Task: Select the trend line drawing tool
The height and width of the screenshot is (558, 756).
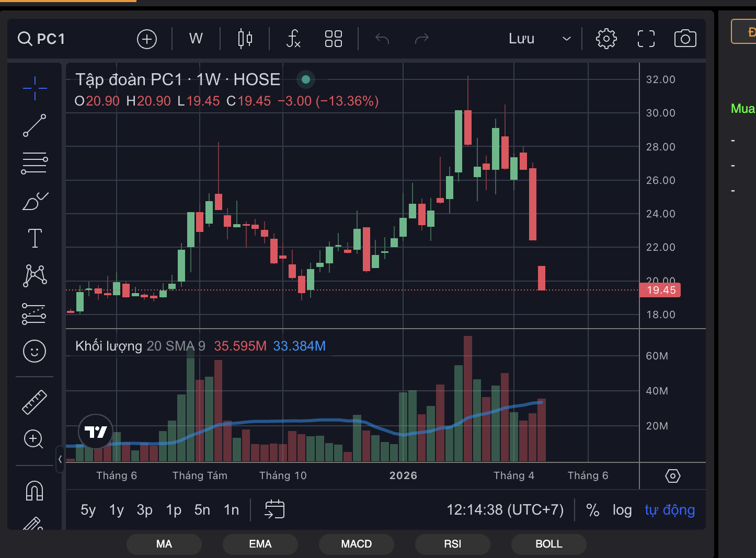Action: (35, 125)
